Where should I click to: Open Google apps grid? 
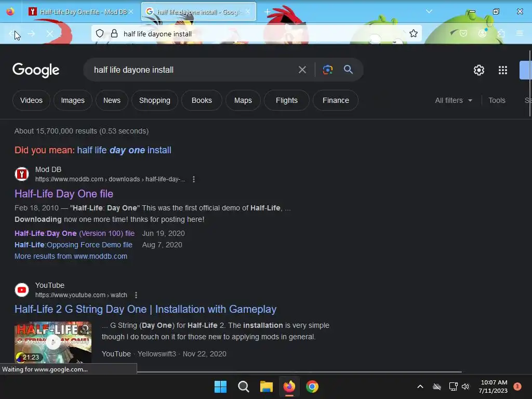pos(503,70)
